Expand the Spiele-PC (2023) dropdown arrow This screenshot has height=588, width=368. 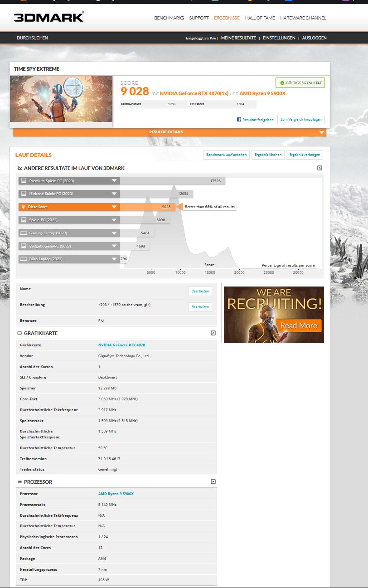click(114, 220)
